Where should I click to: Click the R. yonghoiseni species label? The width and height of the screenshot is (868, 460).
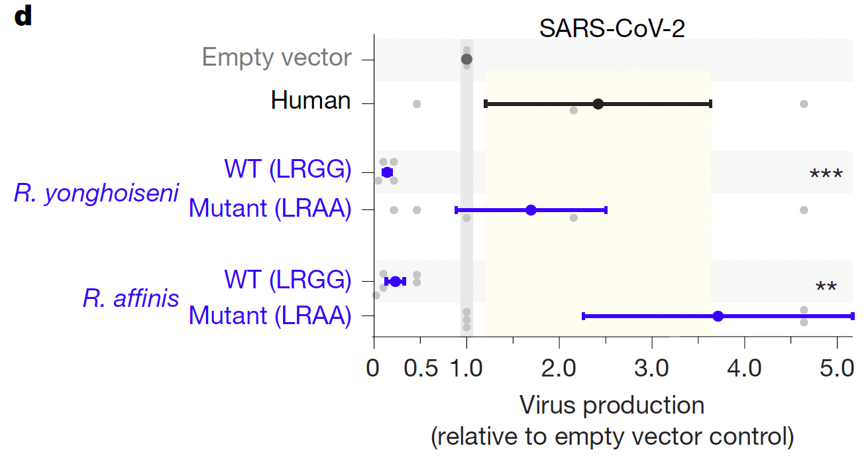tap(97, 193)
